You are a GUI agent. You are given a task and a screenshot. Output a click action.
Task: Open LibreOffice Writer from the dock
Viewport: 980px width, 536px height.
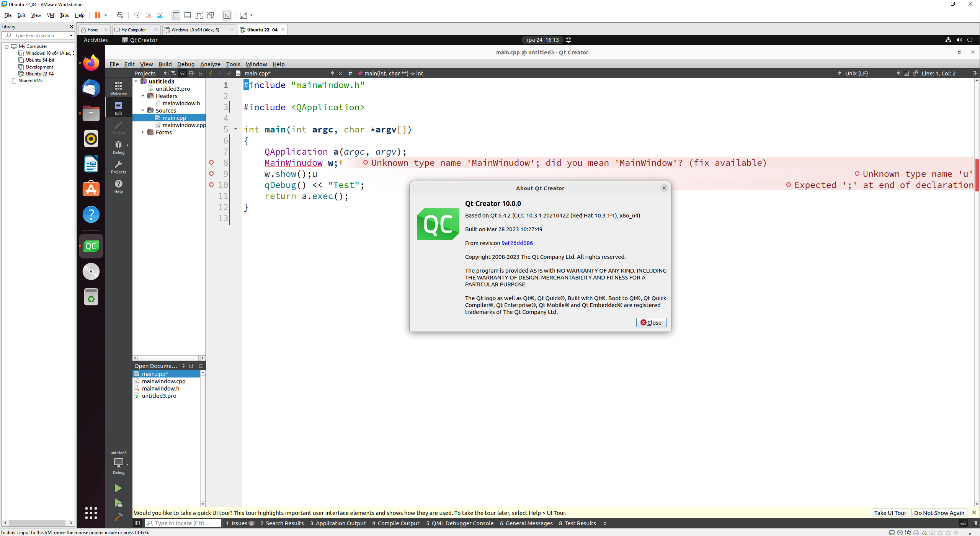(91, 164)
